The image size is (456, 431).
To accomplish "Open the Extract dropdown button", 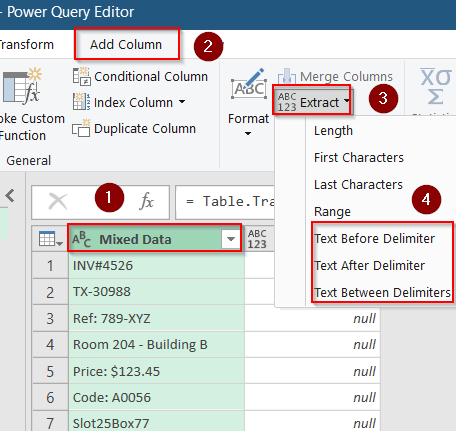I will point(312,101).
